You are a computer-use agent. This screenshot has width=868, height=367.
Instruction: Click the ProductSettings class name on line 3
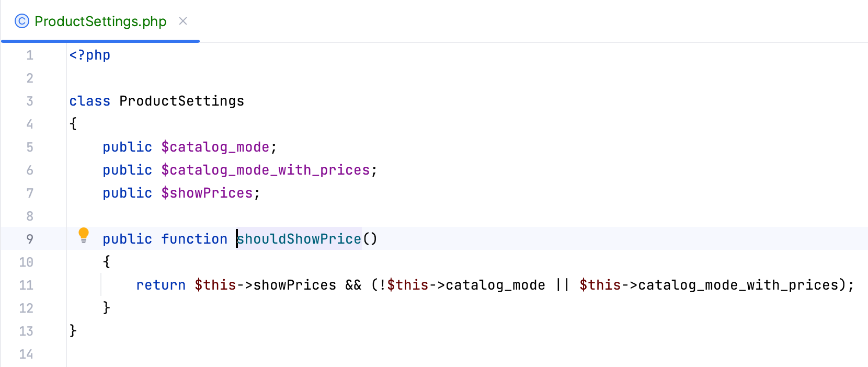click(x=181, y=101)
